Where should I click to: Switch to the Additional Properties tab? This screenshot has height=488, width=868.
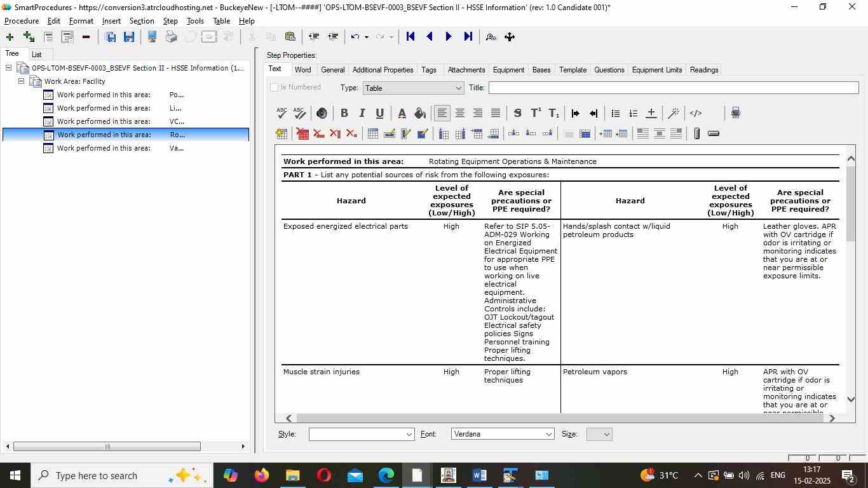click(x=383, y=70)
